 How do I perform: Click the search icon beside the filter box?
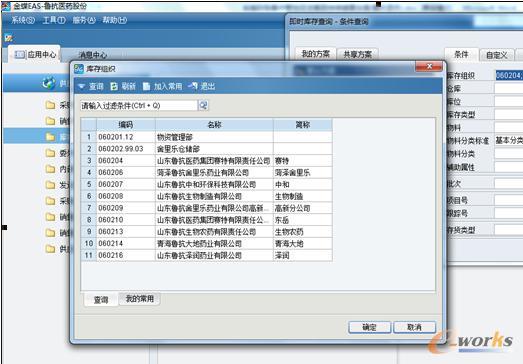tap(203, 106)
